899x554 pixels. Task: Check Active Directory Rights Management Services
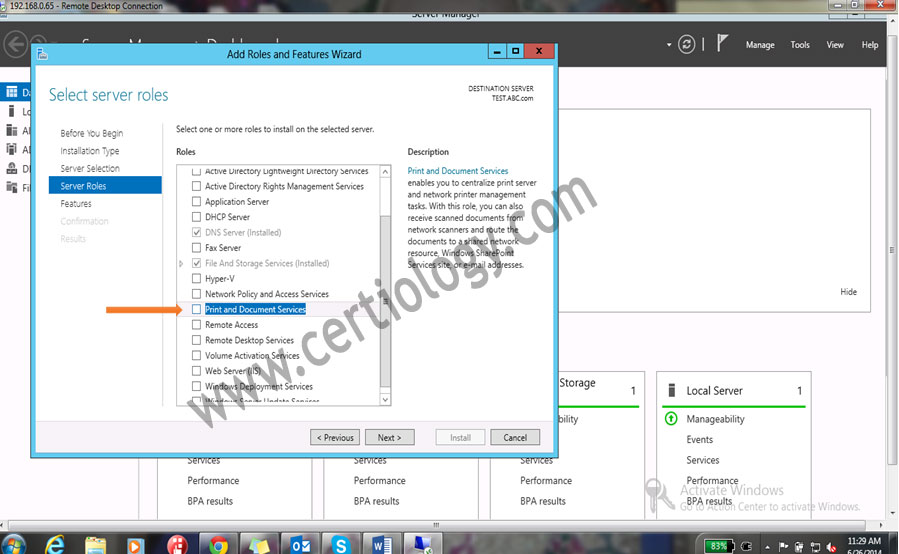point(196,186)
